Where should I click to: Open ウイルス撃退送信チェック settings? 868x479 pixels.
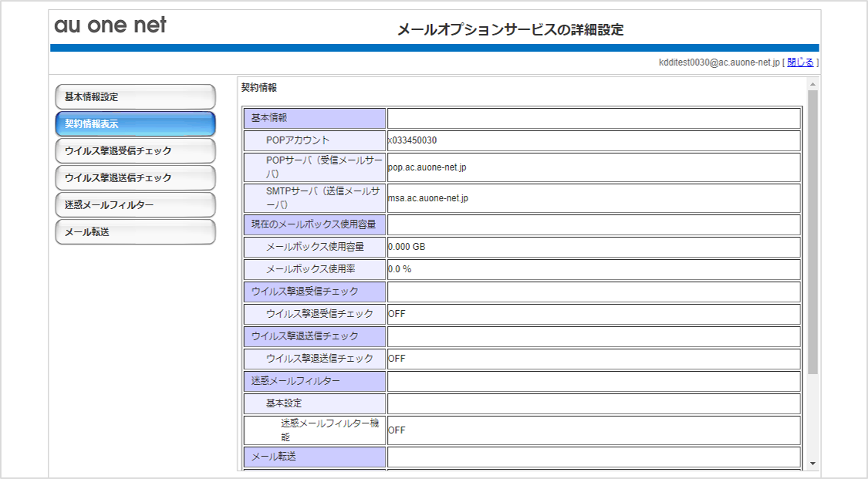click(135, 177)
